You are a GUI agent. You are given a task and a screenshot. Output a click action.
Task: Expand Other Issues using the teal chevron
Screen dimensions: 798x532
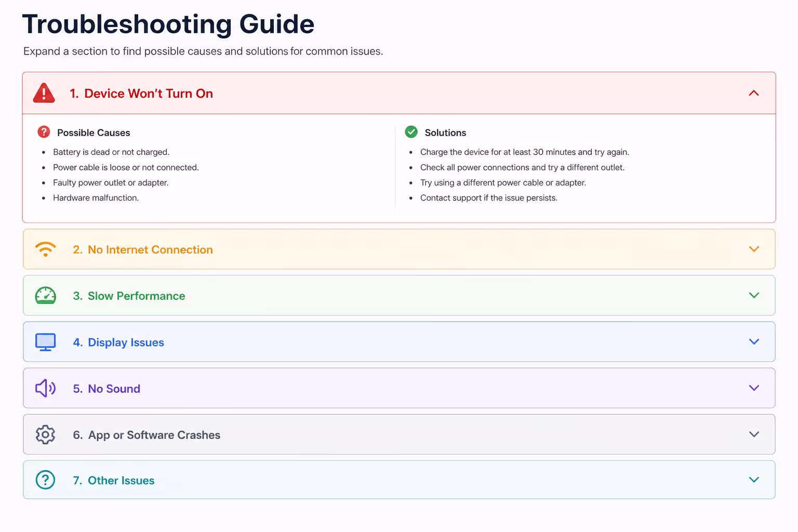coord(754,480)
